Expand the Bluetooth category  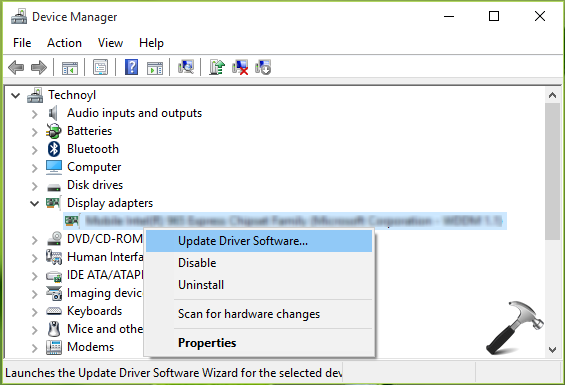pos(35,150)
